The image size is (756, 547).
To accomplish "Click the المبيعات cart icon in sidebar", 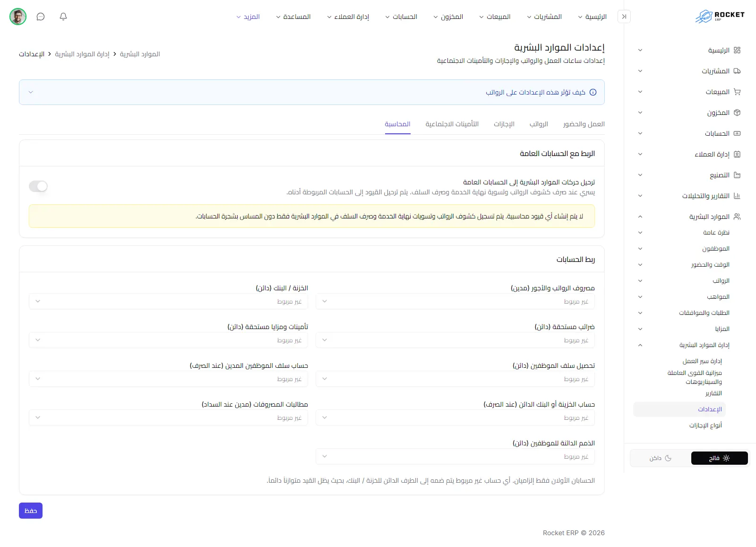I will [x=737, y=92].
